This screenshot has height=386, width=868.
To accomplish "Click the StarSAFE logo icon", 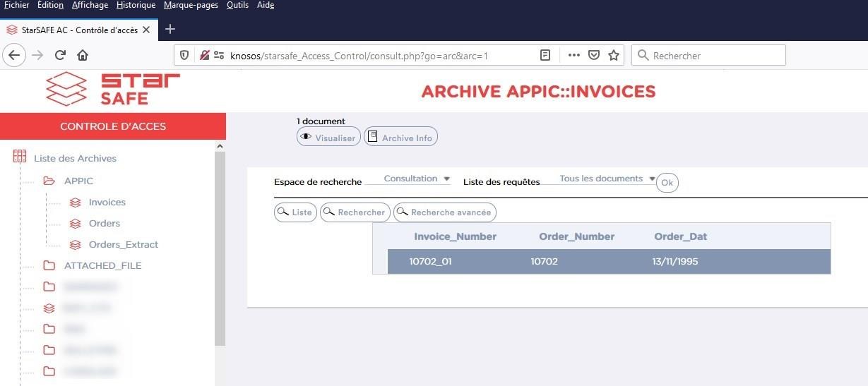I will pyautogui.click(x=66, y=90).
